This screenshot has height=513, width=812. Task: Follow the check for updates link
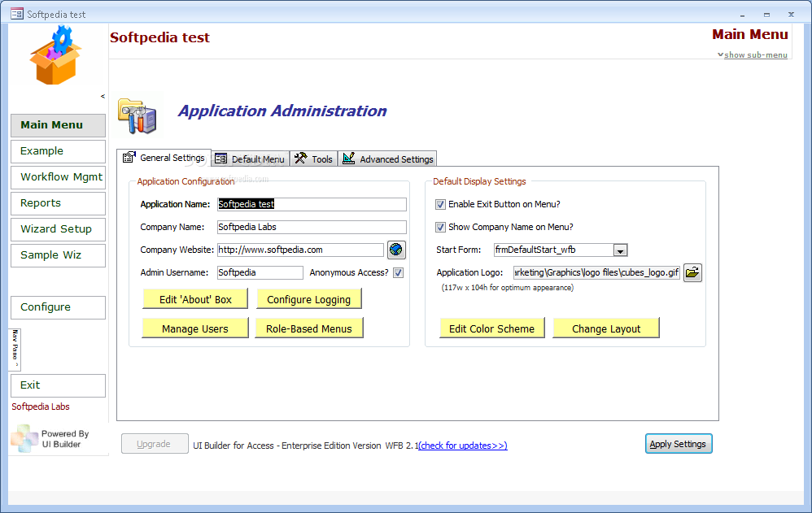pos(463,446)
